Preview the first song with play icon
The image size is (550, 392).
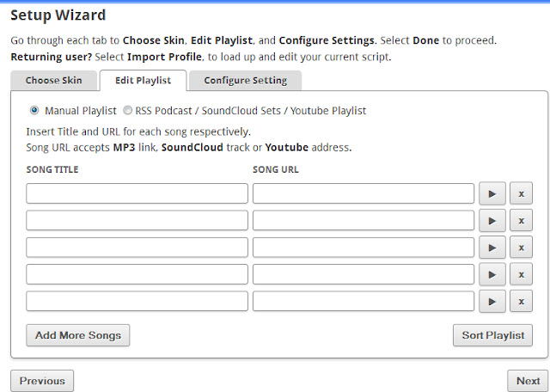(492, 193)
